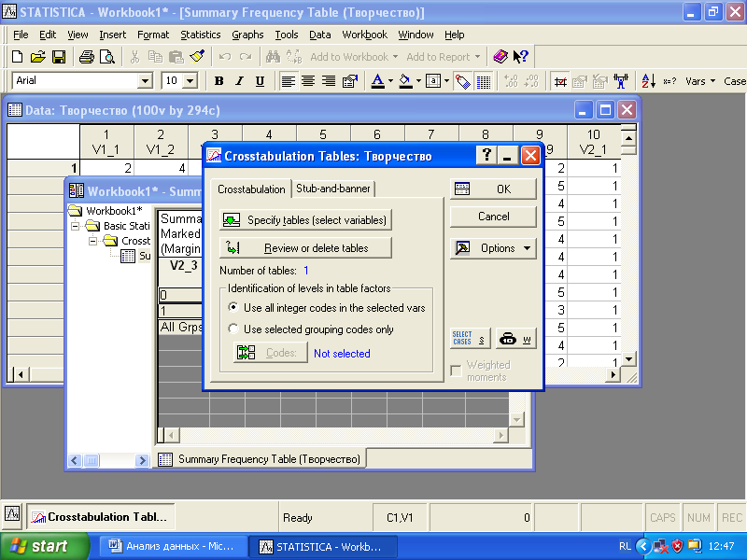
Task: Select the Workbook1* root tree item
Action: coord(114,211)
